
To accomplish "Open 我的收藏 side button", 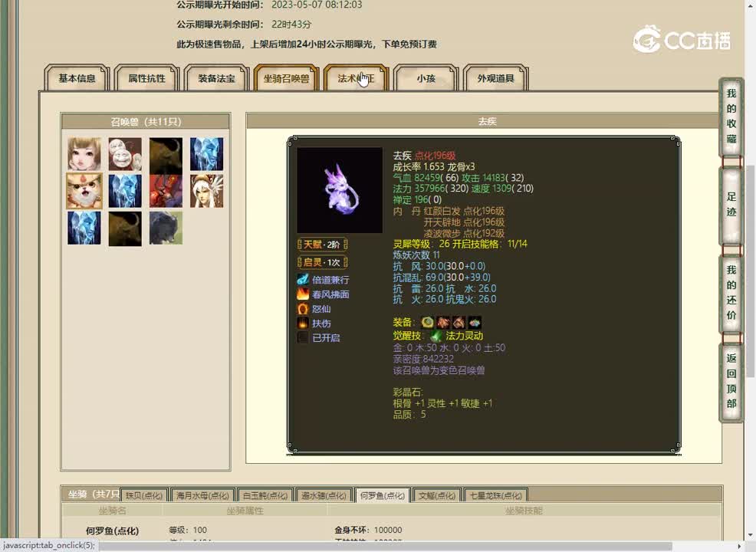I will tap(731, 117).
